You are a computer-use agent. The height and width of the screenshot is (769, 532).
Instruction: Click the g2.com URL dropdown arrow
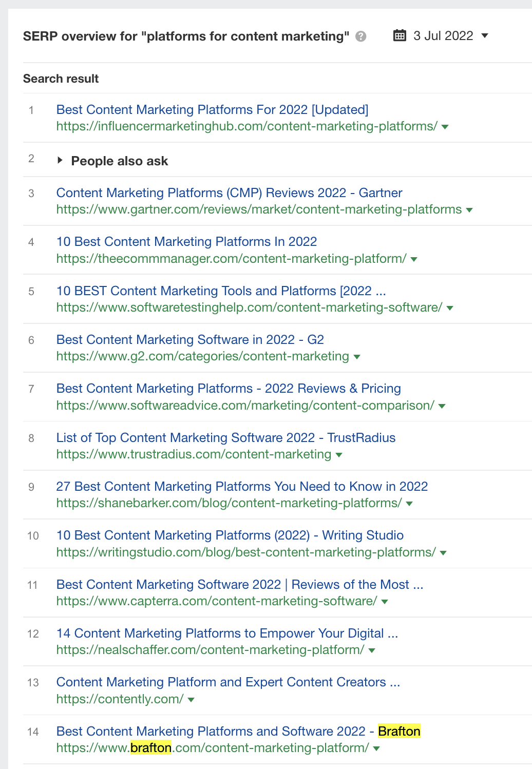[x=357, y=357]
